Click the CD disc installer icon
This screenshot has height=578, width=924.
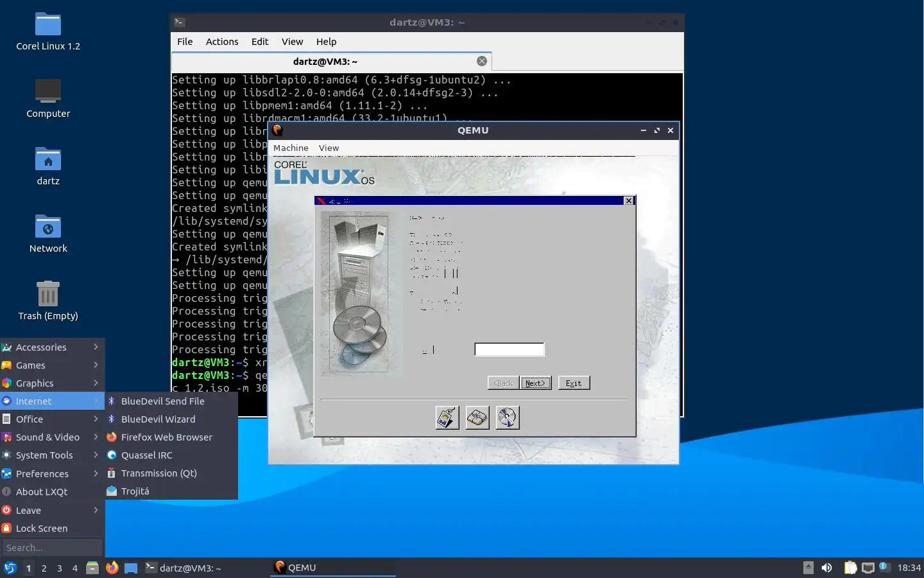point(508,417)
